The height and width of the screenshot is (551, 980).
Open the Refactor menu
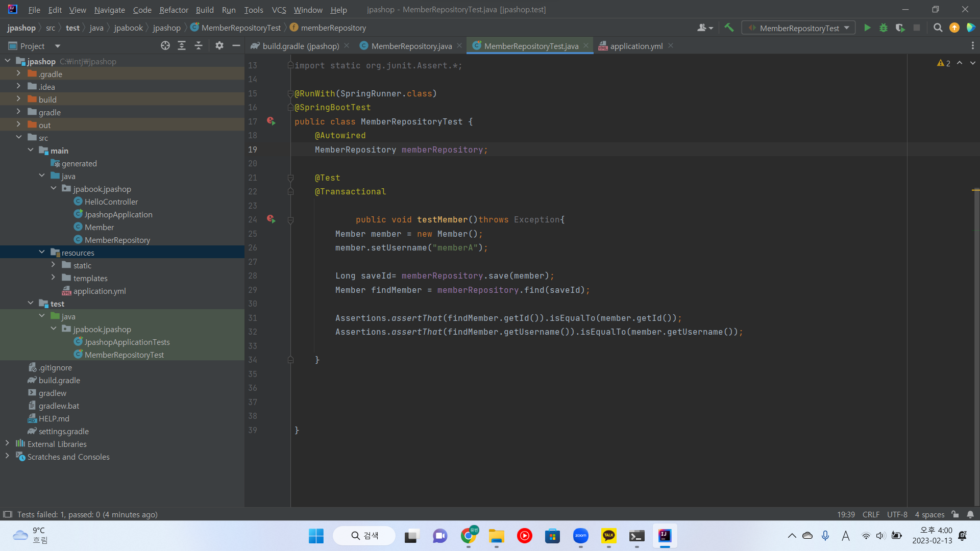click(x=174, y=10)
